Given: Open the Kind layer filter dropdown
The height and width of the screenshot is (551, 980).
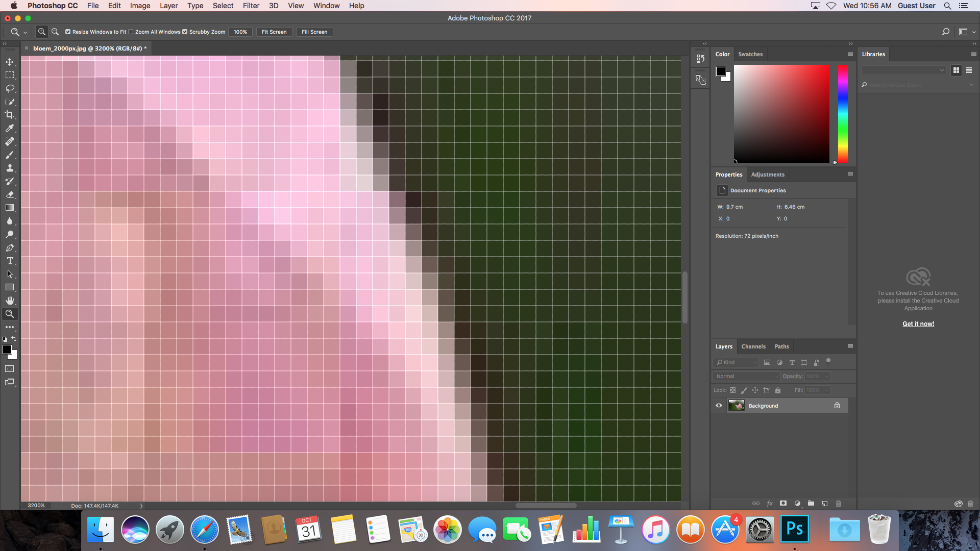Looking at the screenshot, I should click(736, 362).
